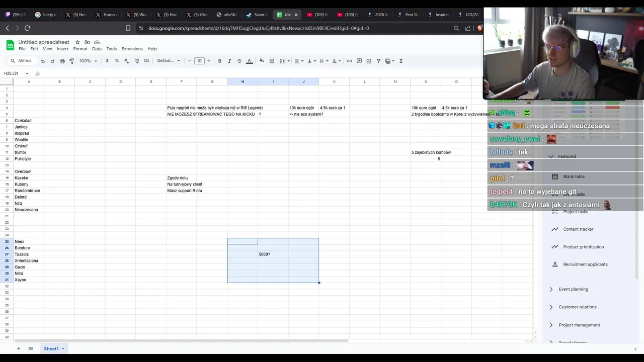644x362 pixels.
Task: Create a filter
Action: (x=378, y=61)
